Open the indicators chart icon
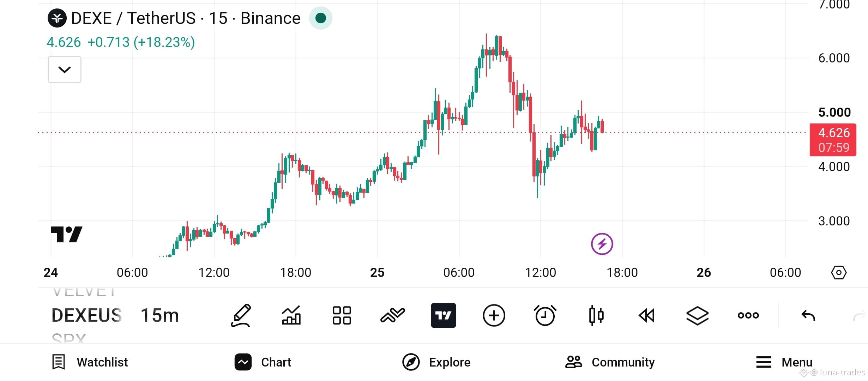Viewport: 868px width, 381px height. (291, 315)
